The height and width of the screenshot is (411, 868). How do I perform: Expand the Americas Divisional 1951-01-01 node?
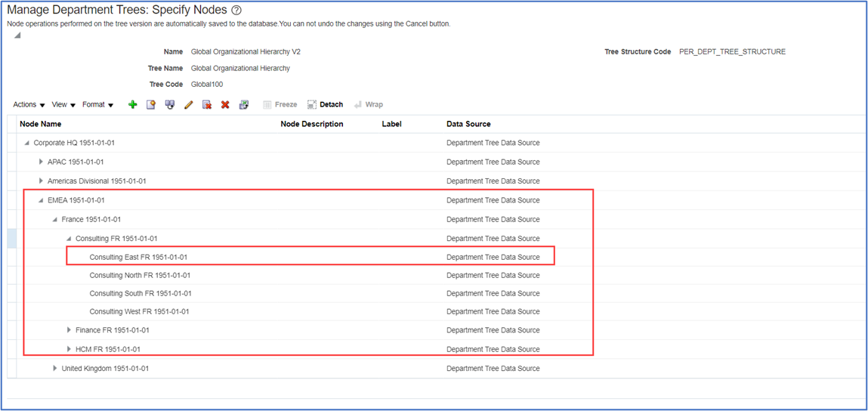41,181
